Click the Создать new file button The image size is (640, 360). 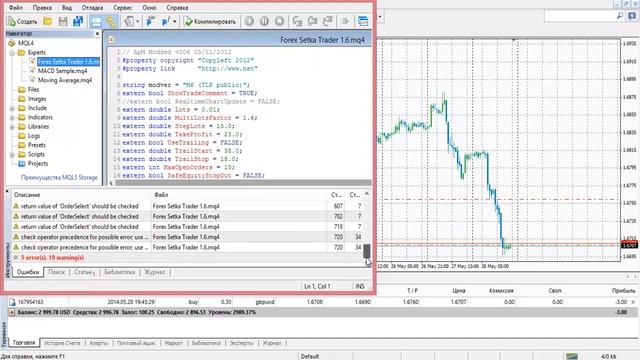(x=22, y=22)
